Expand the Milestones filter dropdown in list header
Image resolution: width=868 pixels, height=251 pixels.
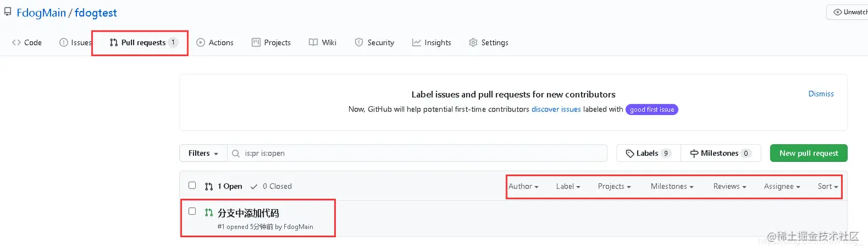click(672, 186)
